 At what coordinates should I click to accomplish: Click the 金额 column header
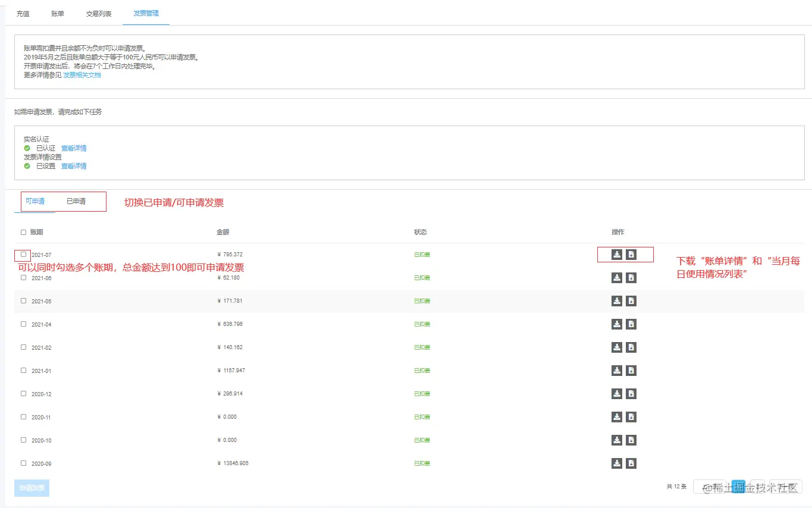pyautogui.click(x=223, y=232)
